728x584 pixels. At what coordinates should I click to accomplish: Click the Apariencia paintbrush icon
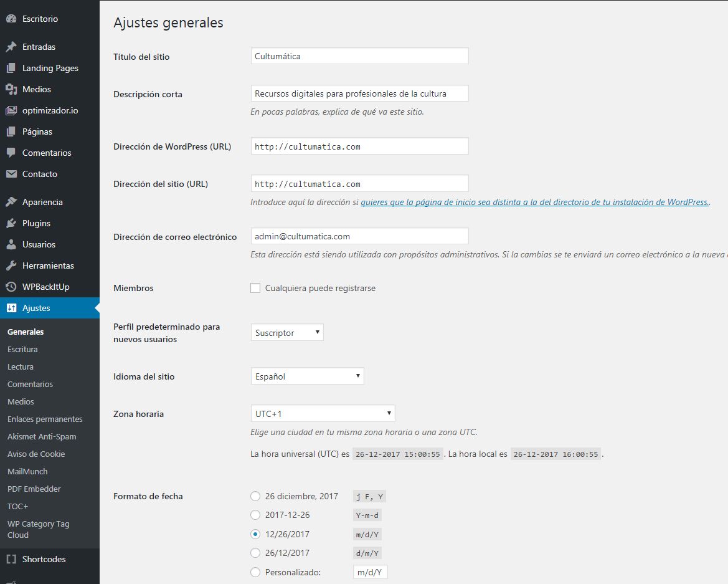click(11, 202)
